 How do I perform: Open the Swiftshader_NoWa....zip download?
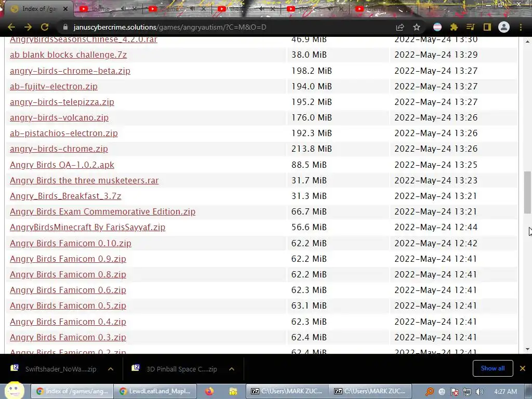pyautogui.click(x=54, y=369)
